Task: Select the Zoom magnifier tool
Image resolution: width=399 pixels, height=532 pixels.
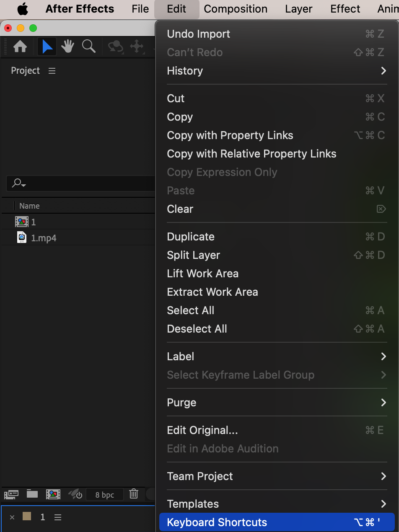Action: [x=88, y=46]
